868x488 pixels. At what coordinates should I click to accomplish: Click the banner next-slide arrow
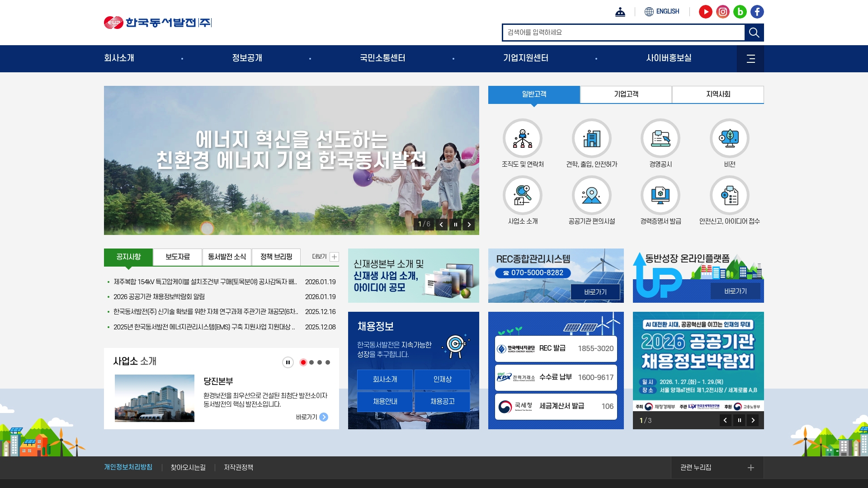469,224
